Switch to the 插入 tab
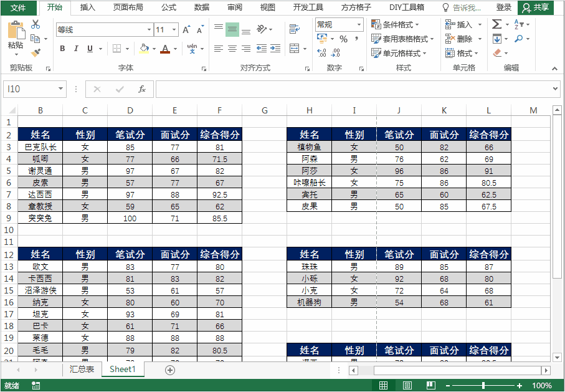Screen dimensions: 565x392 [x=88, y=7]
